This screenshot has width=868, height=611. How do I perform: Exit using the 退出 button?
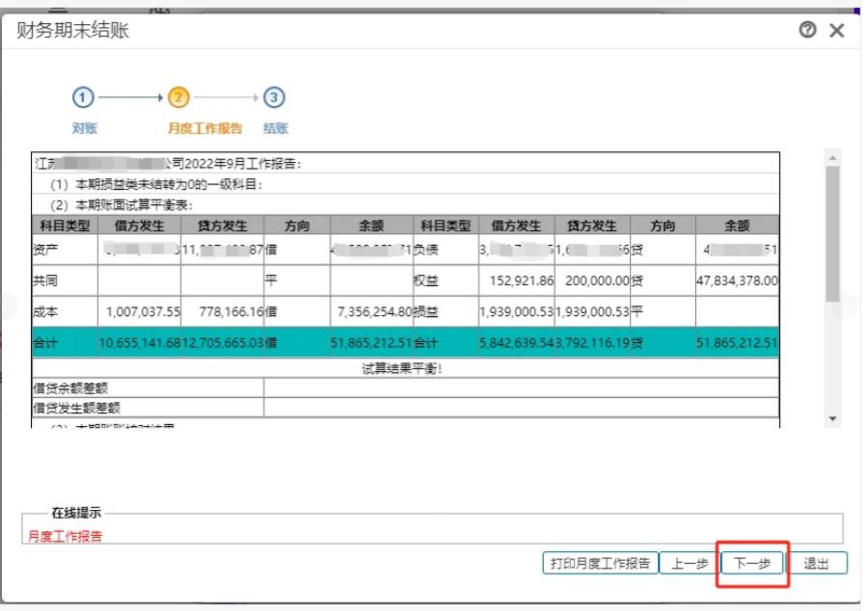point(817,564)
